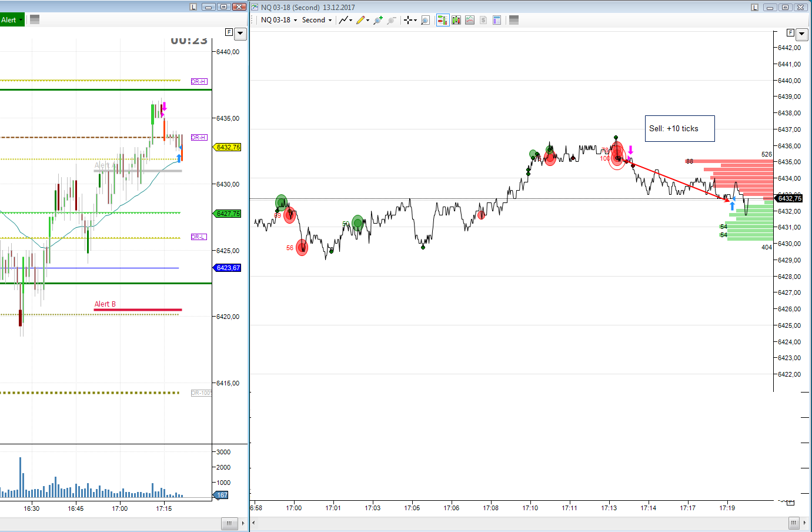812x532 pixels.
Task: Toggle the F button in NQ chart
Action: (x=790, y=33)
